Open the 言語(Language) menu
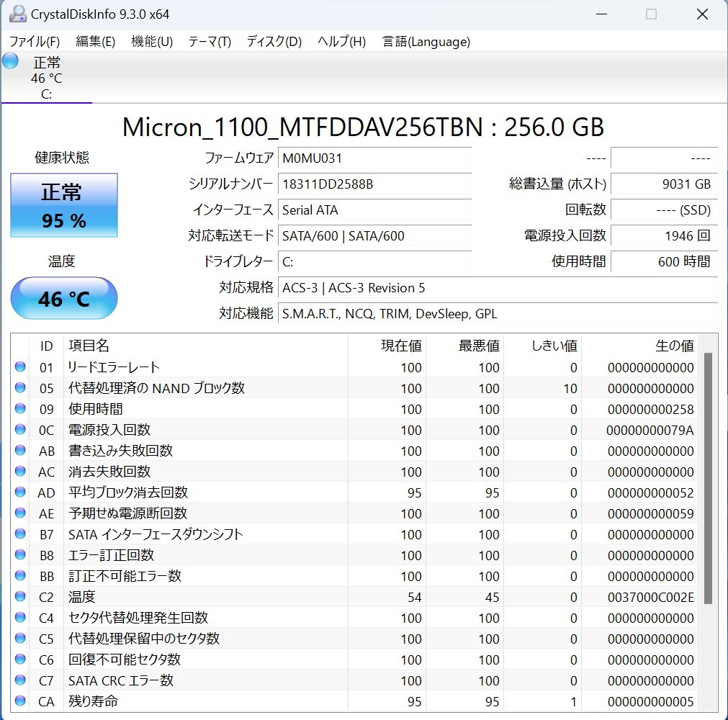 tap(426, 42)
